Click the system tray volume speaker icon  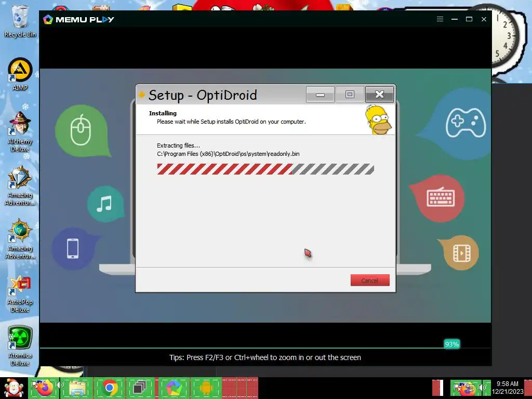coord(482,387)
